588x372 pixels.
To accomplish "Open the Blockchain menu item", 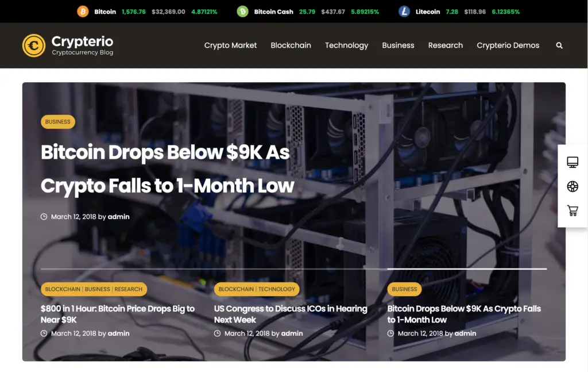I will [x=291, y=45].
